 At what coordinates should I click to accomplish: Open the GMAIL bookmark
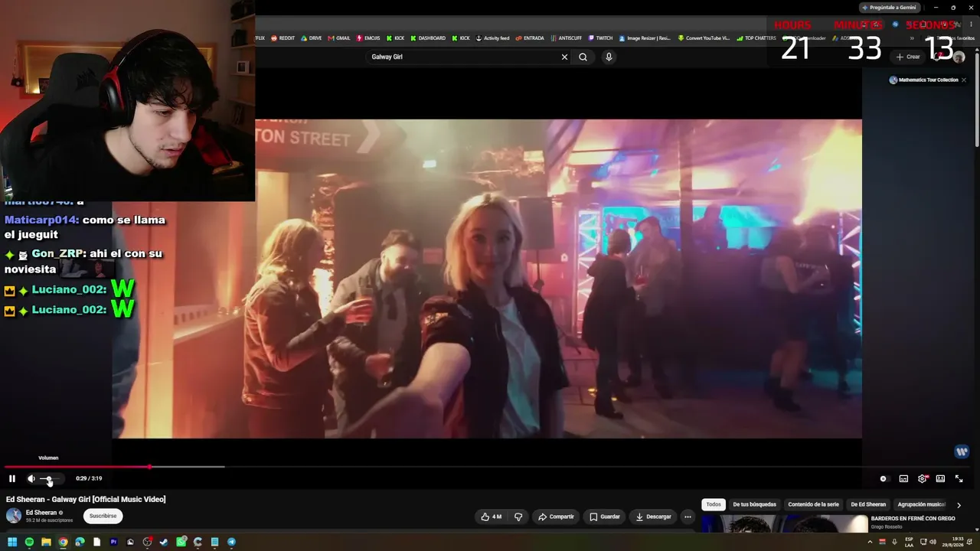click(x=339, y=38)
